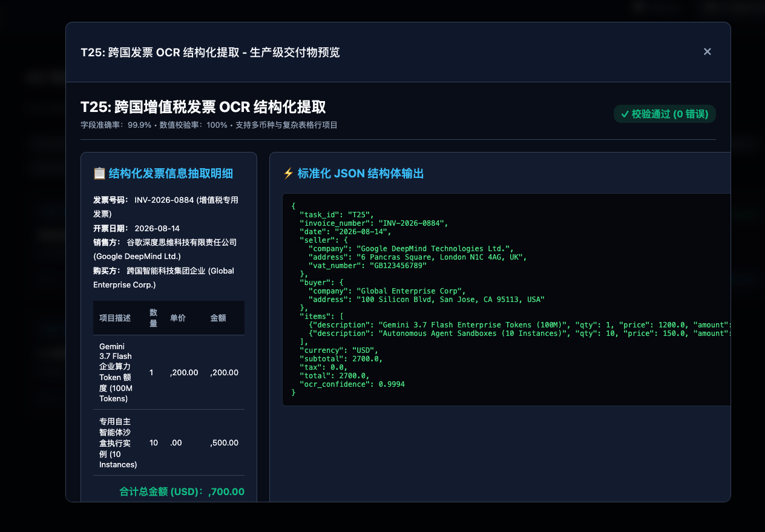Click the JSON "subtotal": 2700.0 line
Image resolution: width=765 pixels, height=532 pixels.
(341, 358)
